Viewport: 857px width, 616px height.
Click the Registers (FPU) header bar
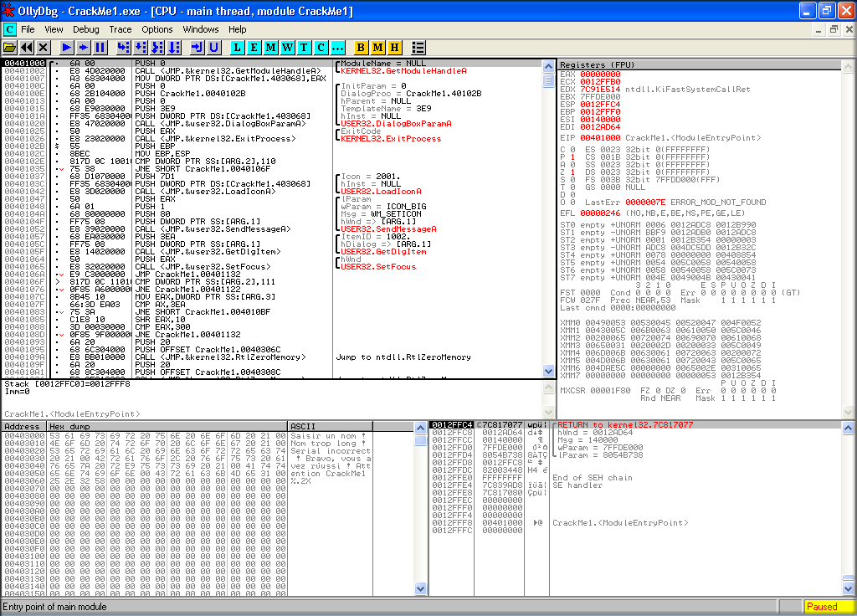[x=699, y=65]
